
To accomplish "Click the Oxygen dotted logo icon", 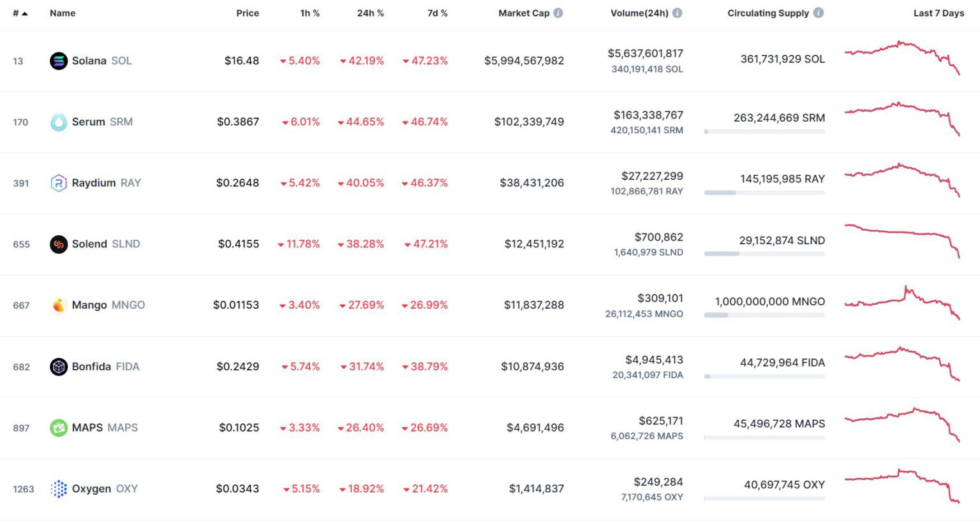I will point(59,489).
